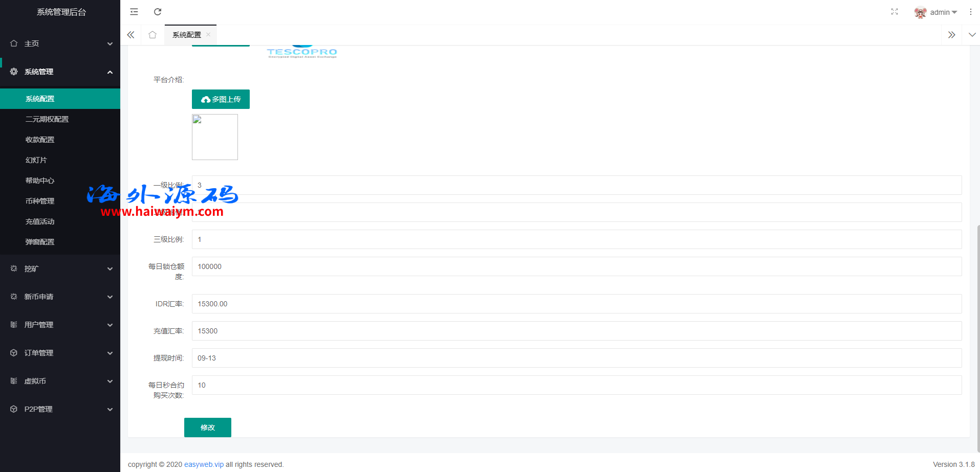Click the refresh icon in top bar

(158, 12)
